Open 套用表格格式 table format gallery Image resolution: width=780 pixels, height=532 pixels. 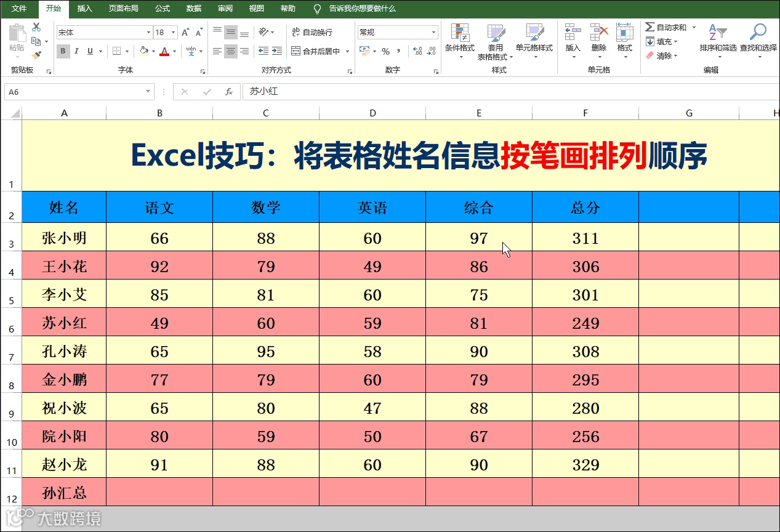pos(496,42)
